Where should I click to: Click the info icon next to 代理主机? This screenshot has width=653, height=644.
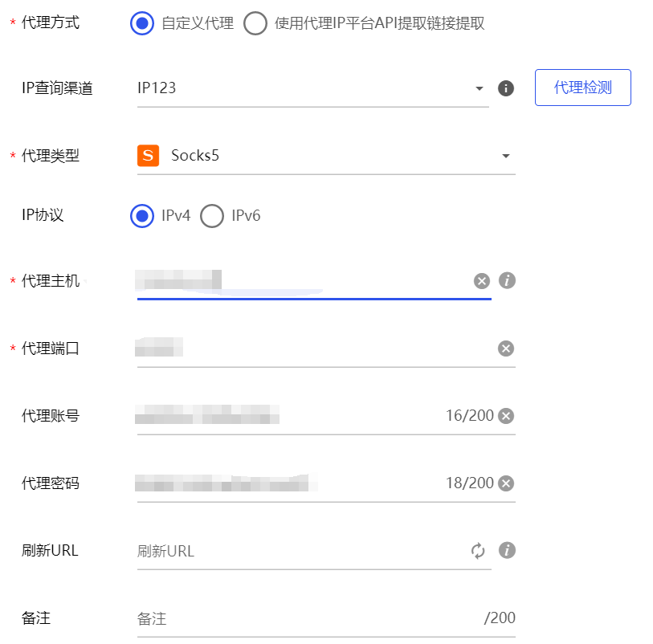505,280
